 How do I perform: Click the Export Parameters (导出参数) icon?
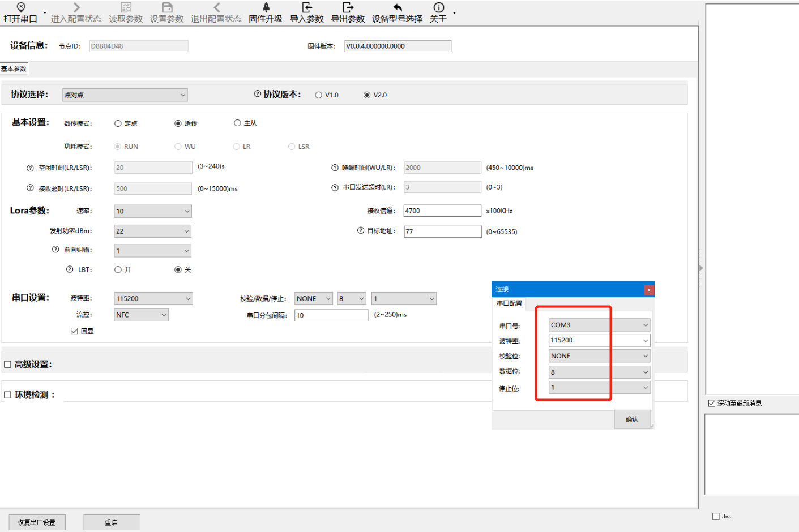[x=348, y=7]
